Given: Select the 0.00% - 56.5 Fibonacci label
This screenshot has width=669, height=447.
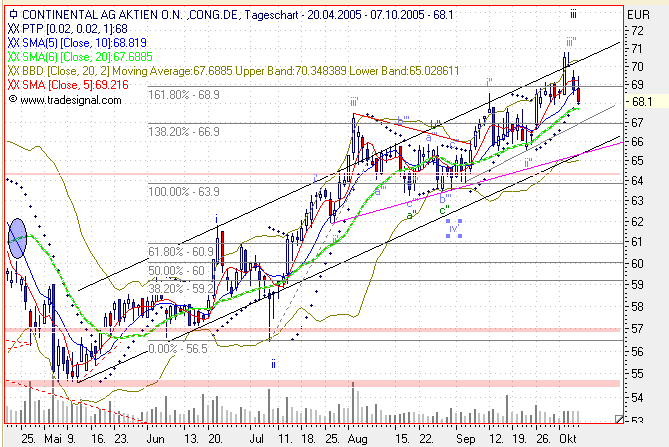Looking at the screenshot, I should [178, 349].
